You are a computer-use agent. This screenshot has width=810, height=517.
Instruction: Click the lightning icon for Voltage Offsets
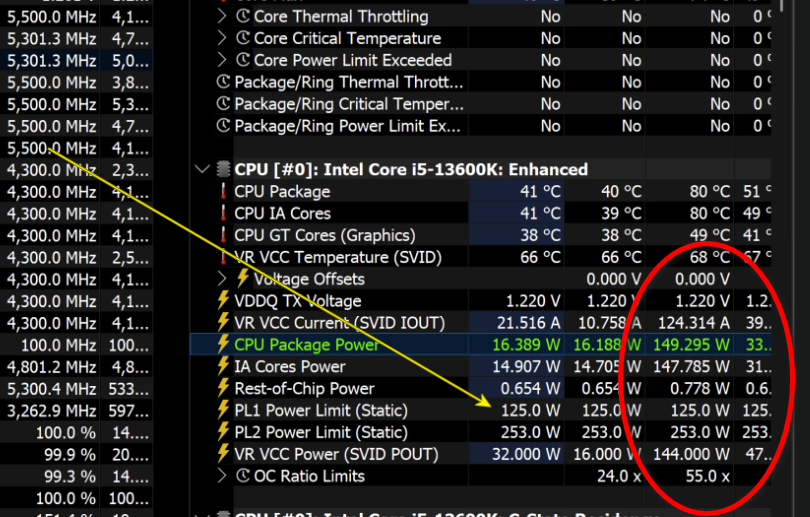243,278
